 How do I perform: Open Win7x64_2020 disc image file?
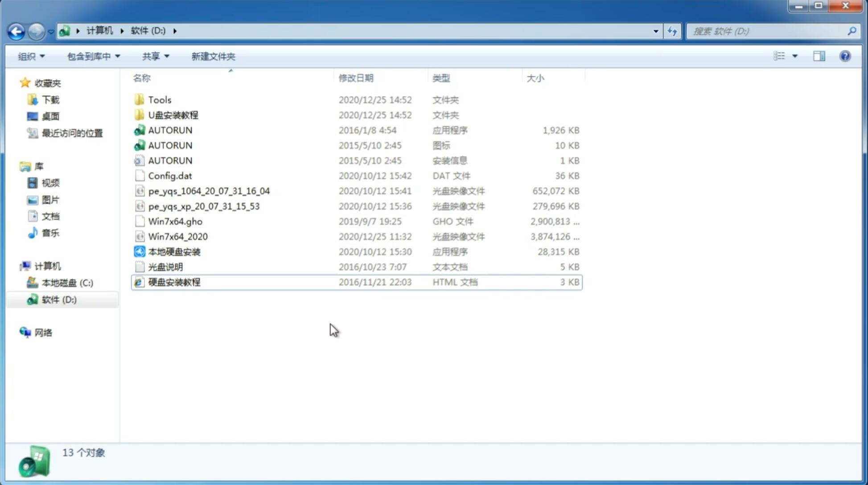177,236
